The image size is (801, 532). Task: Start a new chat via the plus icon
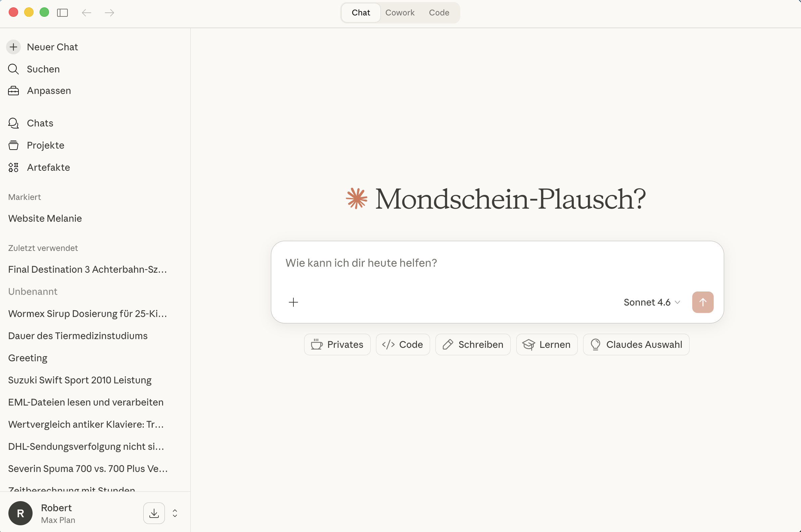click(13, 47)
